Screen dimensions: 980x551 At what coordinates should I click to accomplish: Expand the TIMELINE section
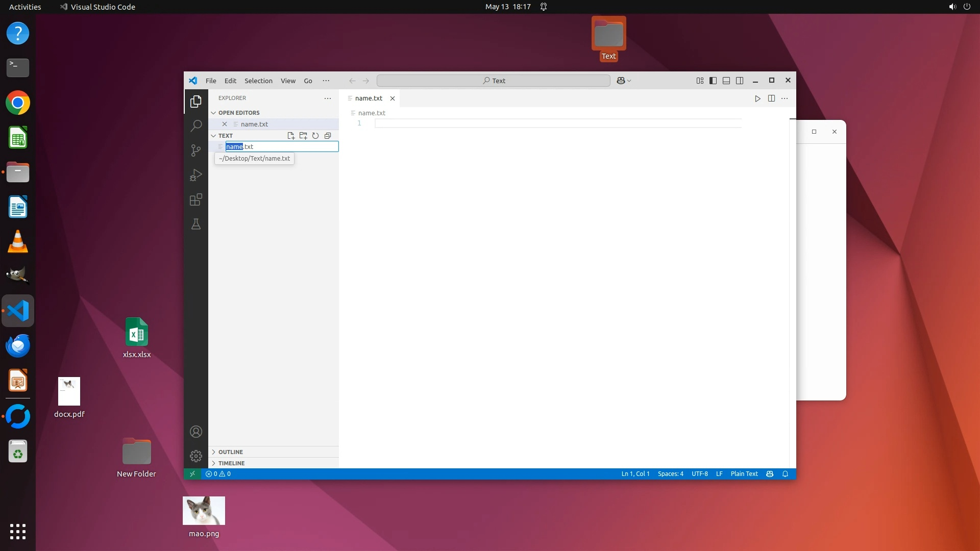click(232, 463)
